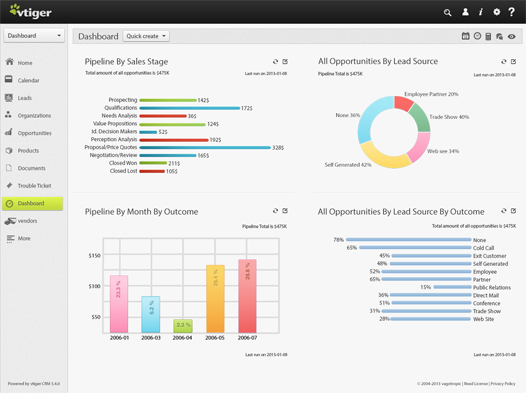Open the calculator icon in toolbar
The height and width of the screenshot is (393, 526).
488,36
